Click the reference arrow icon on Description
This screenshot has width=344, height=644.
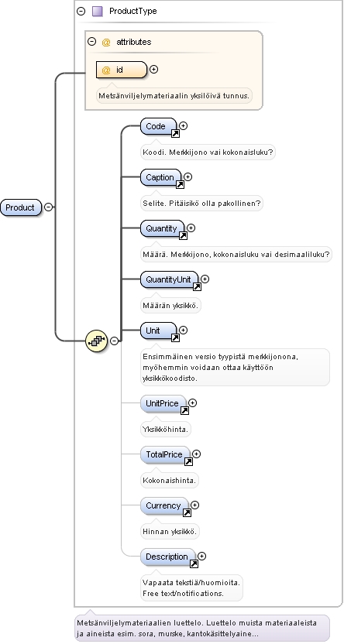(194, 564)
